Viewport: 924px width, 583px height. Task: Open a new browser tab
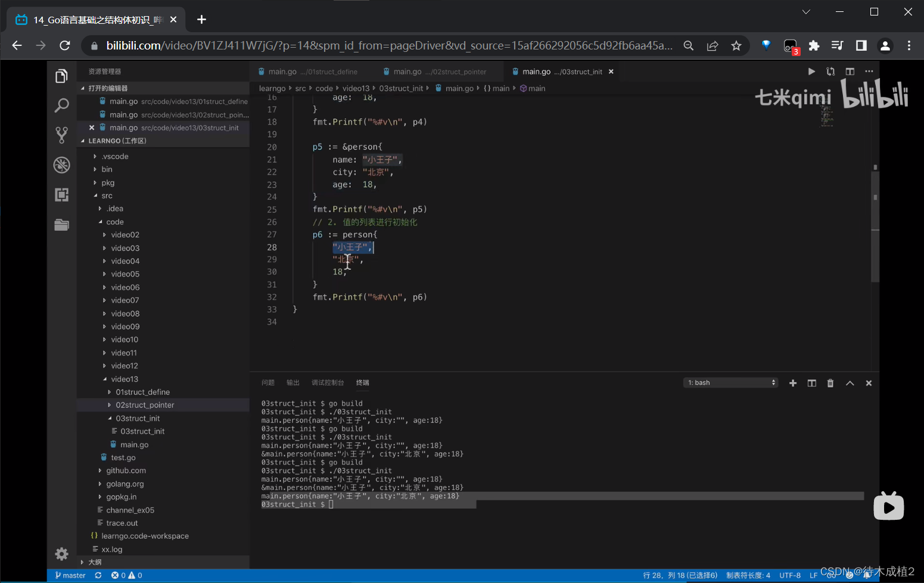click(201, 20)
